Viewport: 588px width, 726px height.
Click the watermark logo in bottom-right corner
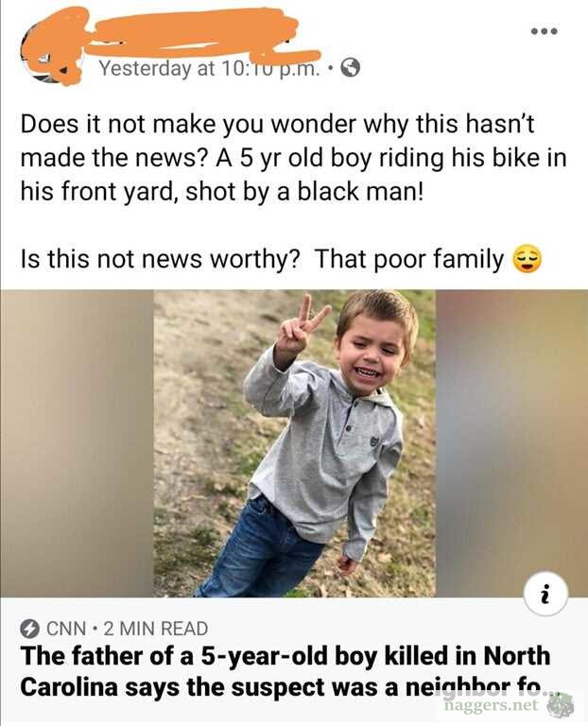click(562, 705)
